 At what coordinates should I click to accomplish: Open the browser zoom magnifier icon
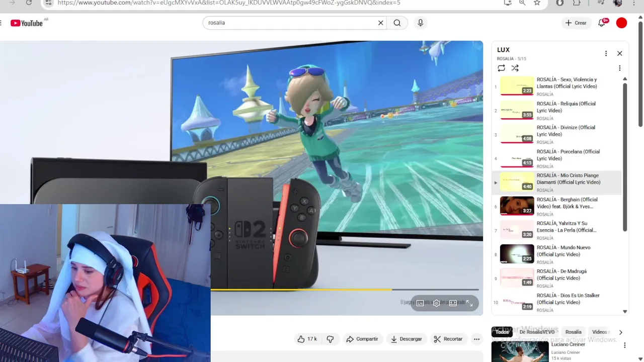(522, 3)
